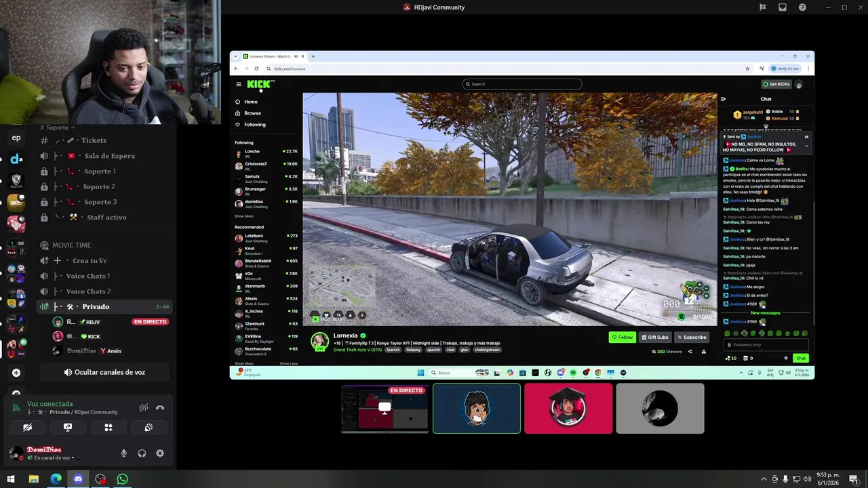Join the Crea tu Vc channel
This screenshot has width=868, height=488.
(x=104, y=261)
